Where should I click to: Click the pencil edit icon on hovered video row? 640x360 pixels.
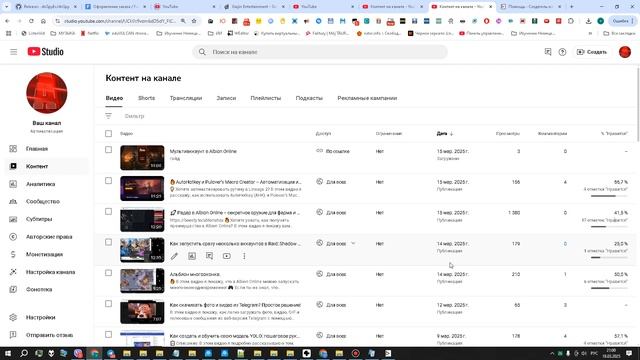[174, 256]
